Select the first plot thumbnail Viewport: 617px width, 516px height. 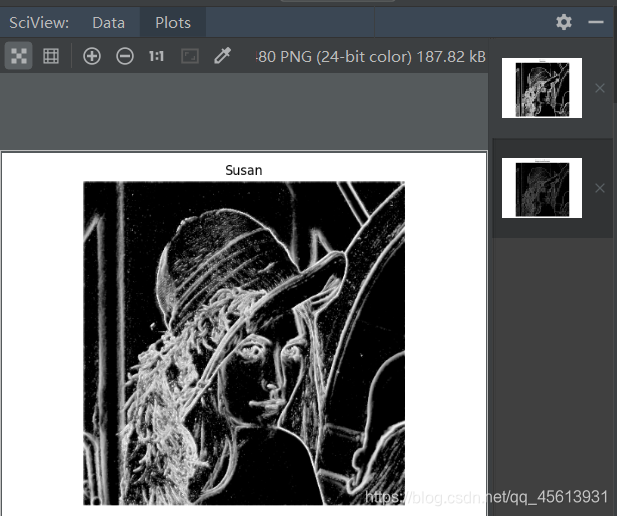tap(542, 88)
